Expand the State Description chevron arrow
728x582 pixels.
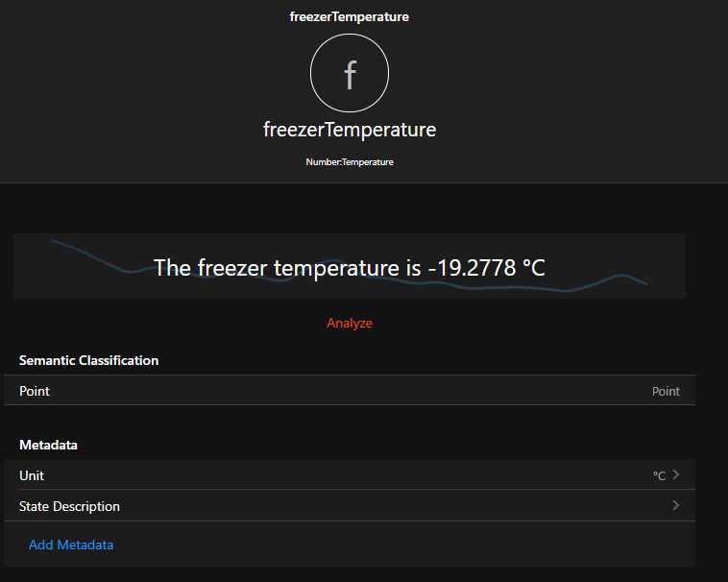tap(676, 505)
